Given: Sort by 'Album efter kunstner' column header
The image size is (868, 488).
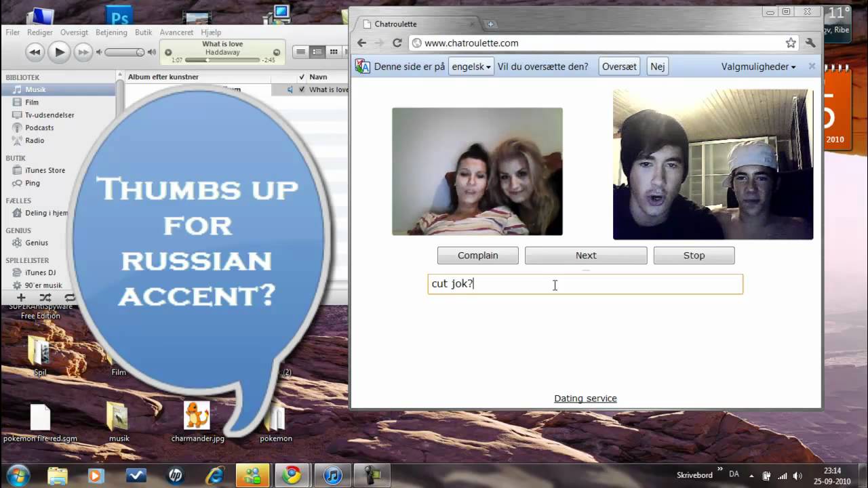Looking at the screenshot, I should [x=163, y=77].
